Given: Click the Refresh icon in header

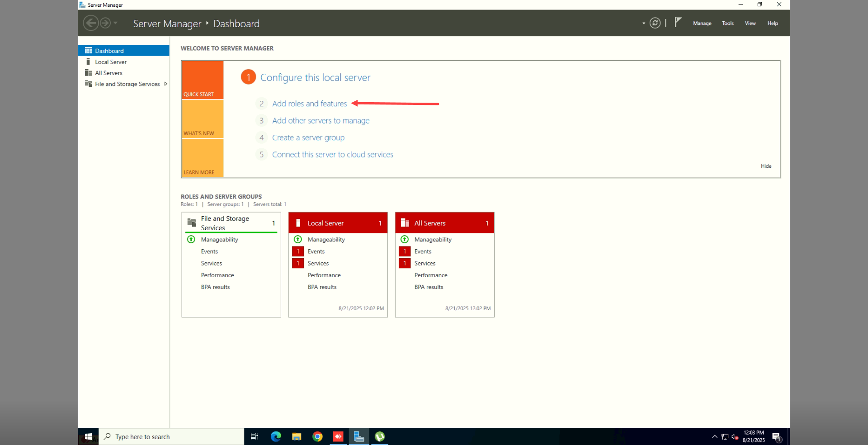Looking at the screenshot, I should 655,23.
